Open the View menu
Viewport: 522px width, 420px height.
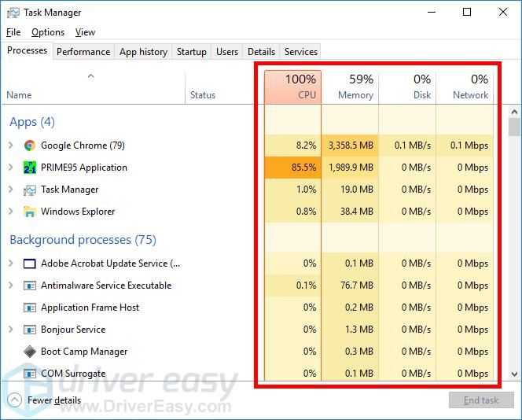click(85, 32)
